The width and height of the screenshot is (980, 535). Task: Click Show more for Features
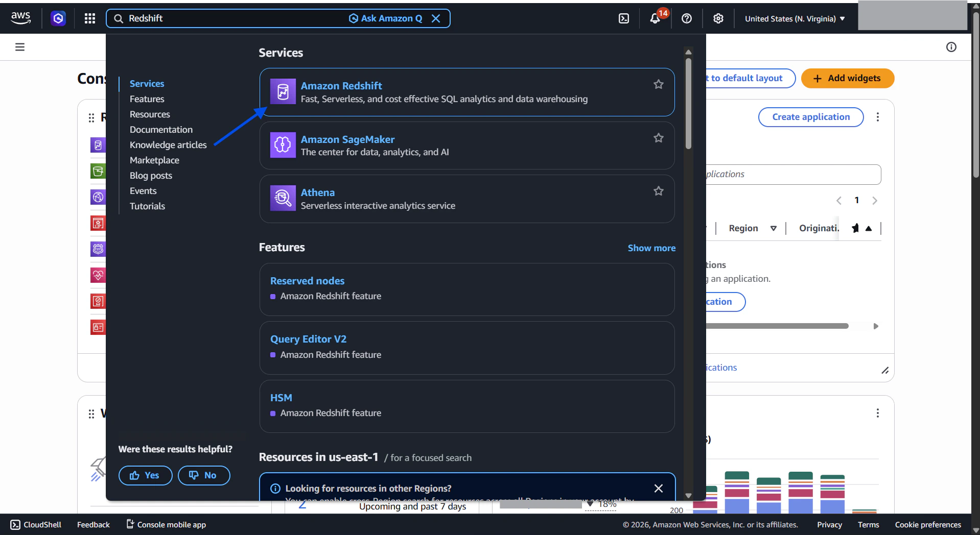coord(651,248)
